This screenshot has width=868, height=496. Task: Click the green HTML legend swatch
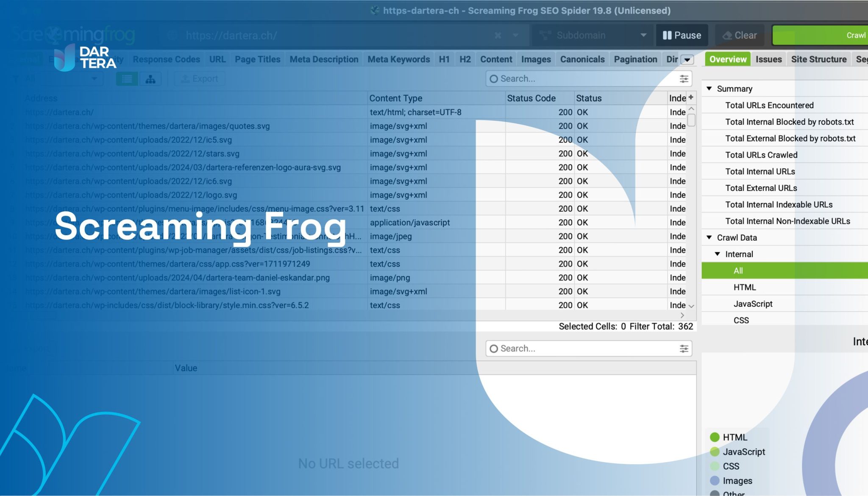pyautogui.click(x=715, y=437)
